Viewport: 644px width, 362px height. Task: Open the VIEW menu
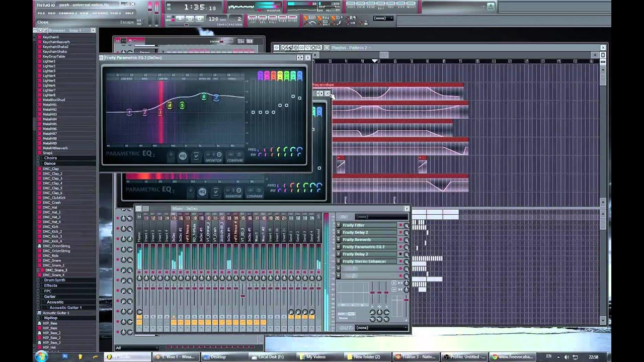click(84, 13)
